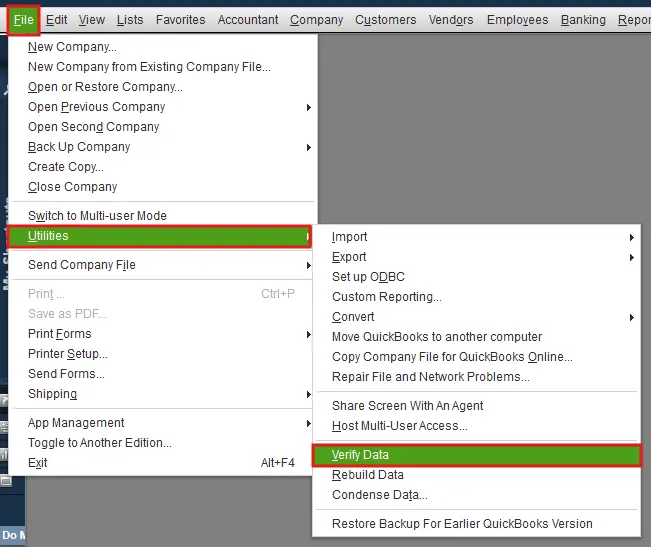Choose Set up ODBC
651x547 pixels.
(477, 277)
